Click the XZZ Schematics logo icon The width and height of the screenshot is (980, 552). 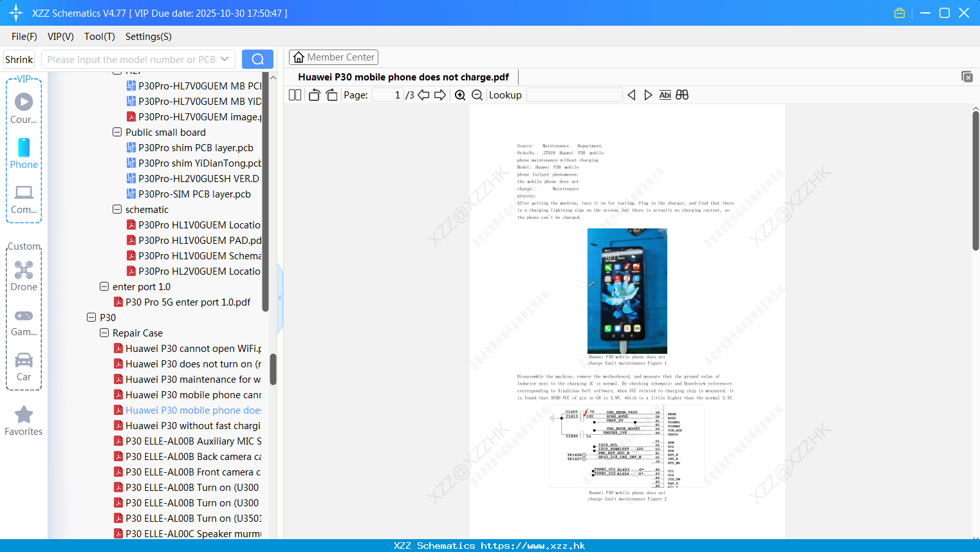coord(15,13)
